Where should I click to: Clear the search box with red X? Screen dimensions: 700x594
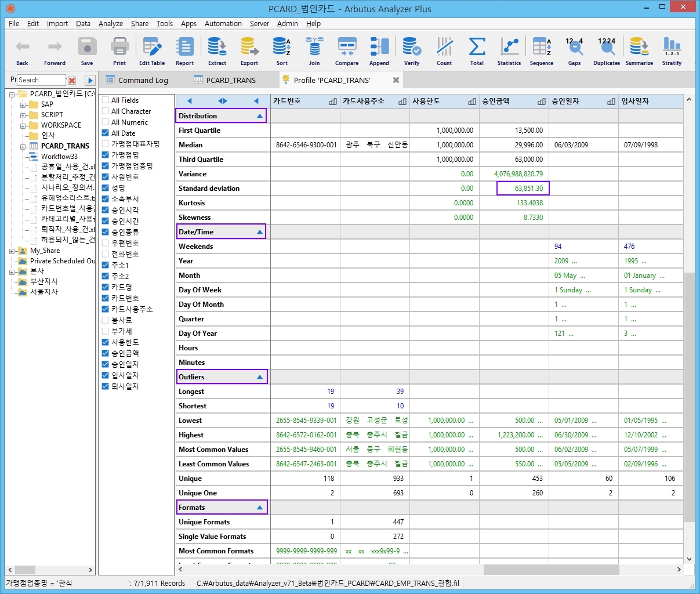72,81
